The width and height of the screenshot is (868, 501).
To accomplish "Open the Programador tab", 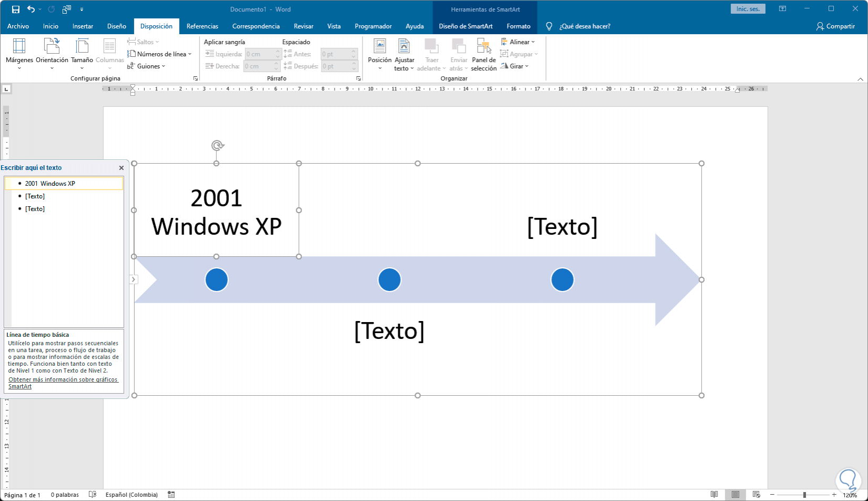I will point(374,26).
